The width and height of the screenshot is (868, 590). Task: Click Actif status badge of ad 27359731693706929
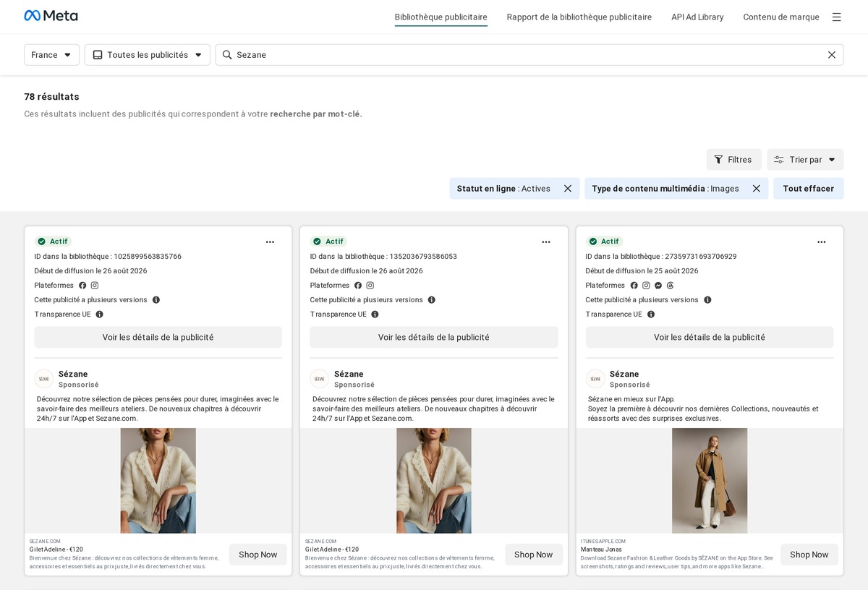[604, 241]
